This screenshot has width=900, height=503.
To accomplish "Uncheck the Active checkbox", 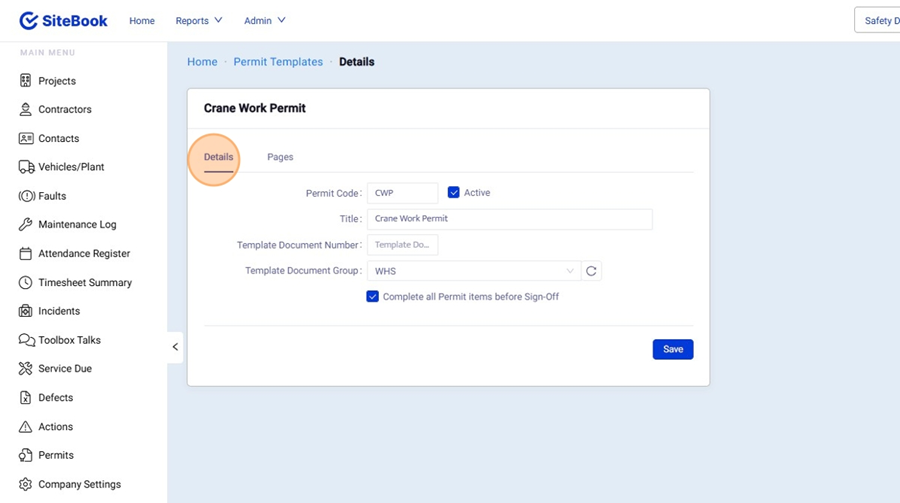I will pos(453,193).
